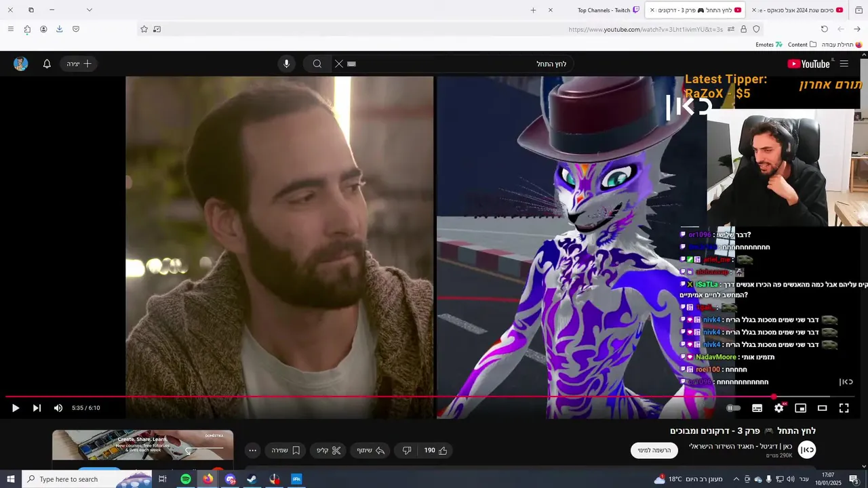The width and height of the screenshot is (868, 488).
Task: Mute the video volume
Action: click(x=58, y=408)
